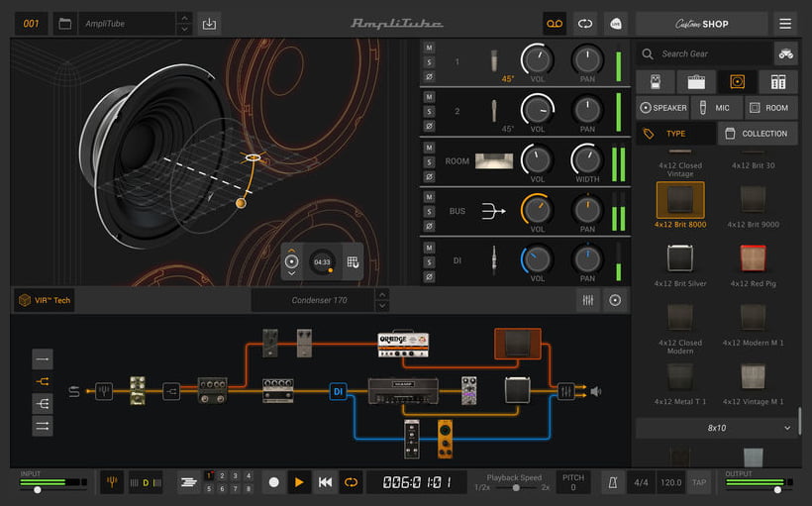Mute mic channel 1
812x506 pixels.
click(429, 48)
